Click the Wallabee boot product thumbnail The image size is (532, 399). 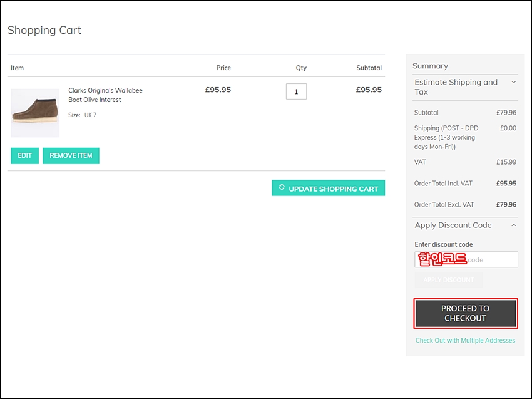click(35, 113)
